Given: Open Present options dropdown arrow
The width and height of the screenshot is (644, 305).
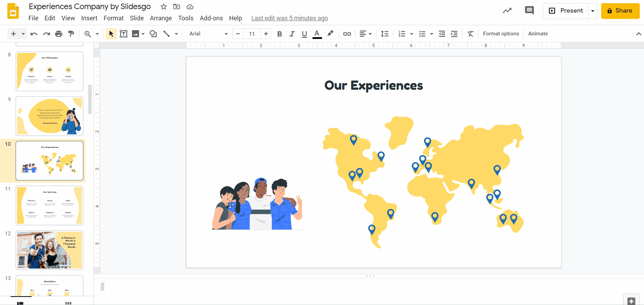Looking at the screenshot, I should pos(593,11).
